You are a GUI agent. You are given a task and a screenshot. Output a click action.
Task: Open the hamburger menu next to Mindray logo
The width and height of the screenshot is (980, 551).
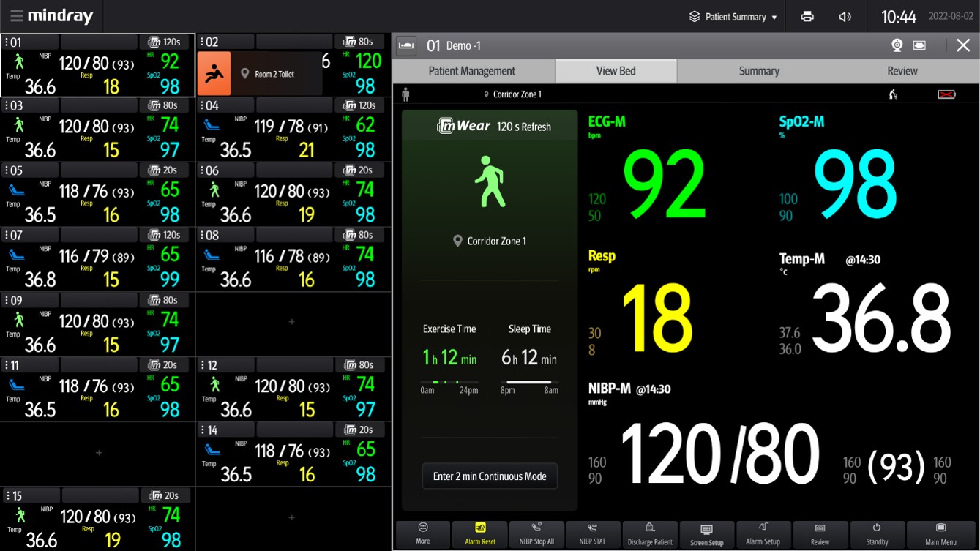(16, 16)
